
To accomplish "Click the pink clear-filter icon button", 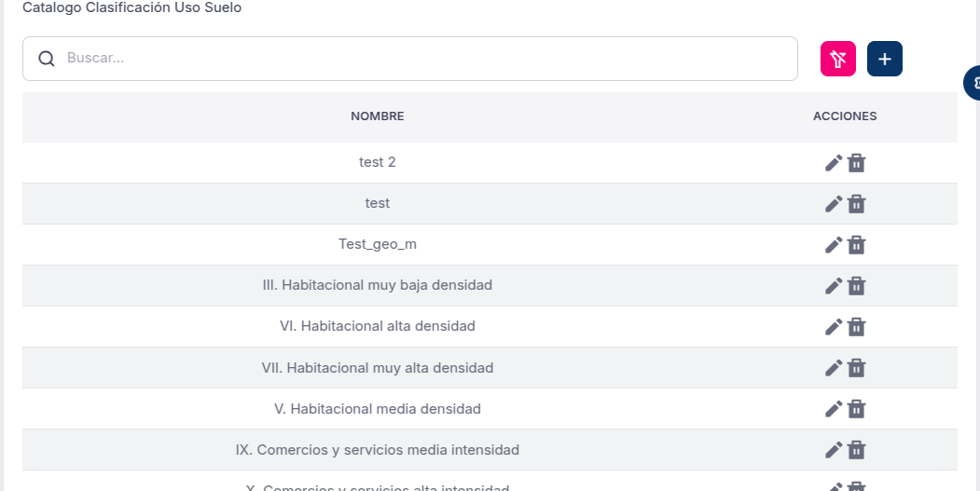I will coord(837,59).
